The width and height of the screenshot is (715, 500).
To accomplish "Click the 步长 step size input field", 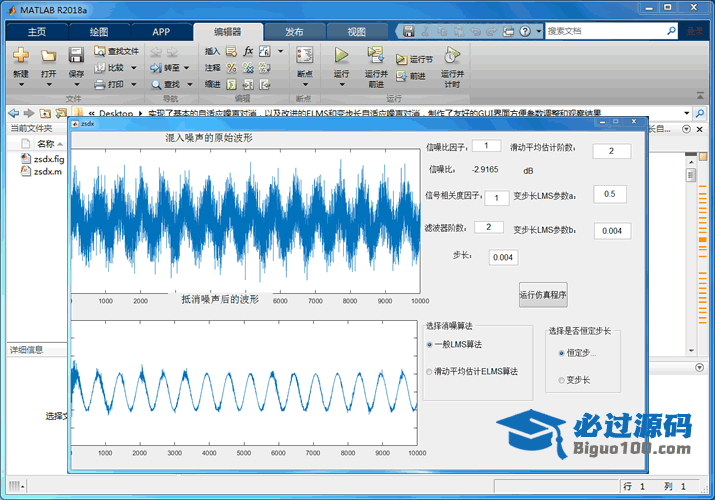I will pyautogui.click(x=503, y=258).
